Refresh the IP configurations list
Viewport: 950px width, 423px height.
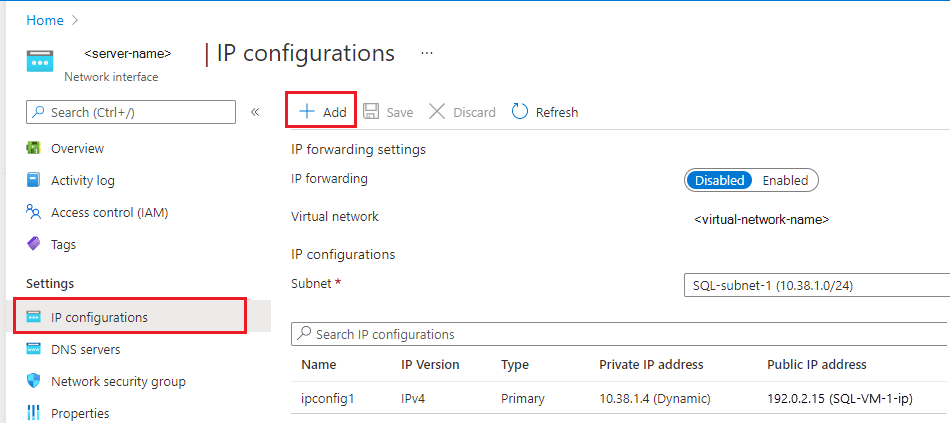pos(545,112)
